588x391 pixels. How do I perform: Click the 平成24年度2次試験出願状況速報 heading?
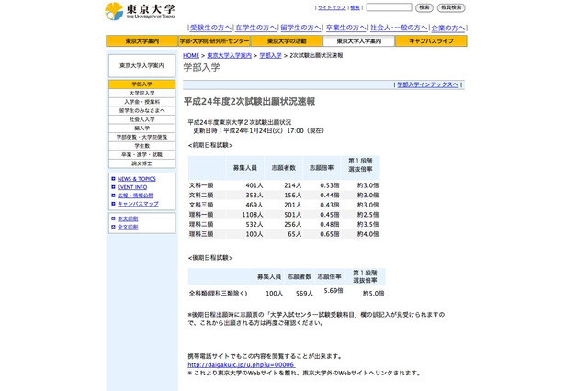pyautogui.click(x=249, y=102)
